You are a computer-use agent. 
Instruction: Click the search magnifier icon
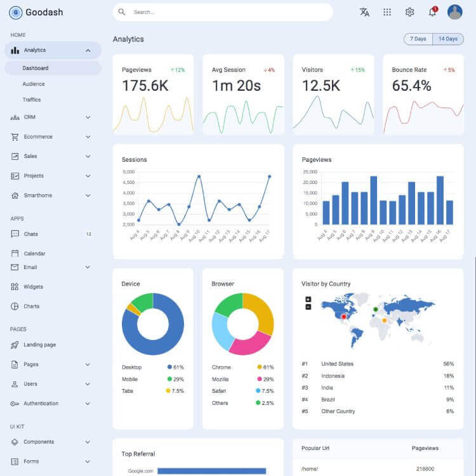click(122, 12)
